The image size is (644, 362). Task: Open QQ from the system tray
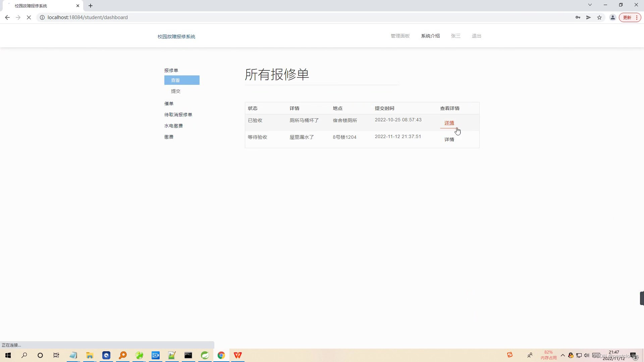[x=571, y=355]
